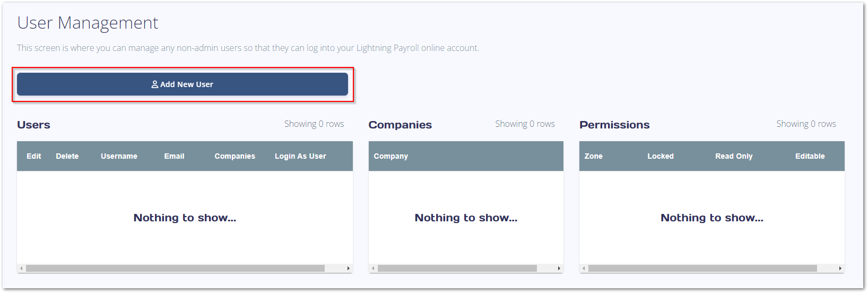Click the user icon on Add New User

click(155, 84)
